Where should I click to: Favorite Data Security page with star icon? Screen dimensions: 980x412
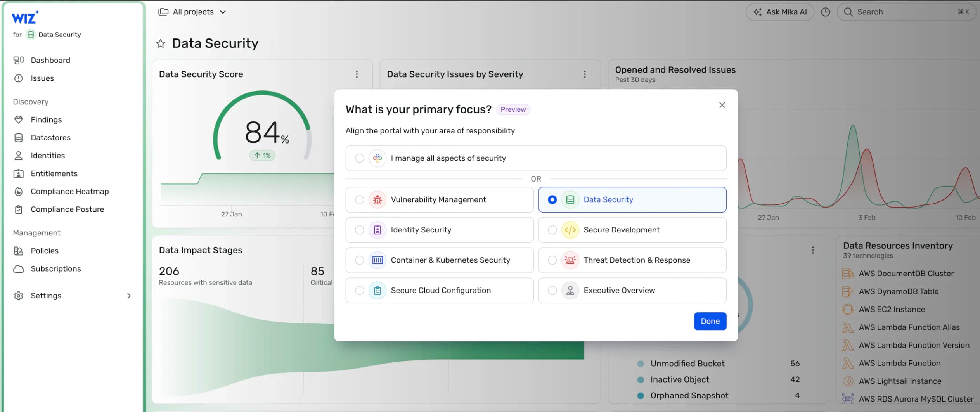tap(161, 43)
